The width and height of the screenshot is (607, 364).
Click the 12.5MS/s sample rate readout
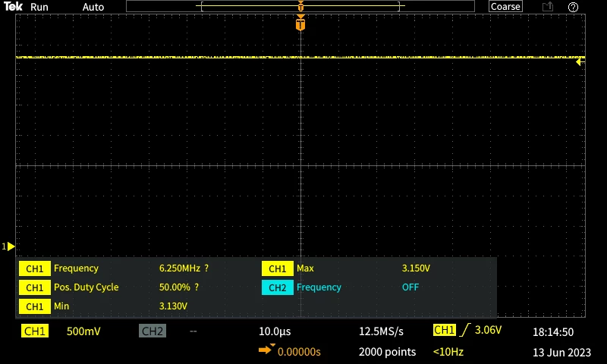[381, 331]
